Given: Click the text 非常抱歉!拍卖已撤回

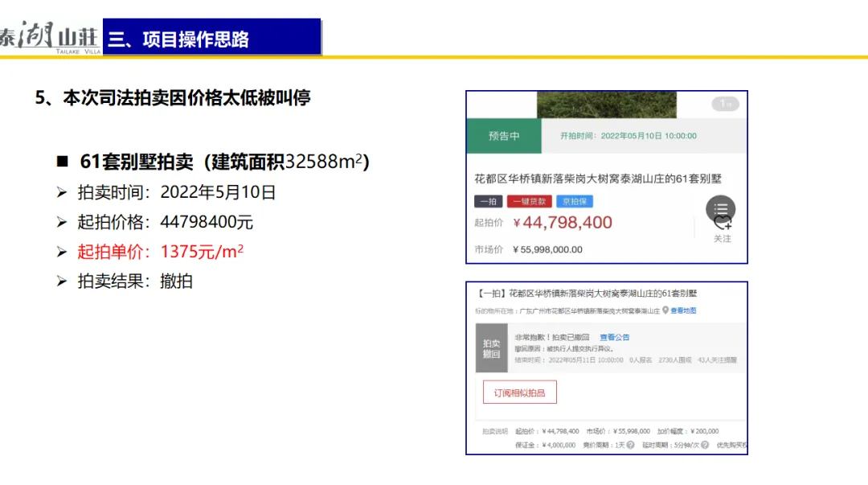Looking at the screenshot, I should pos(552,337).
